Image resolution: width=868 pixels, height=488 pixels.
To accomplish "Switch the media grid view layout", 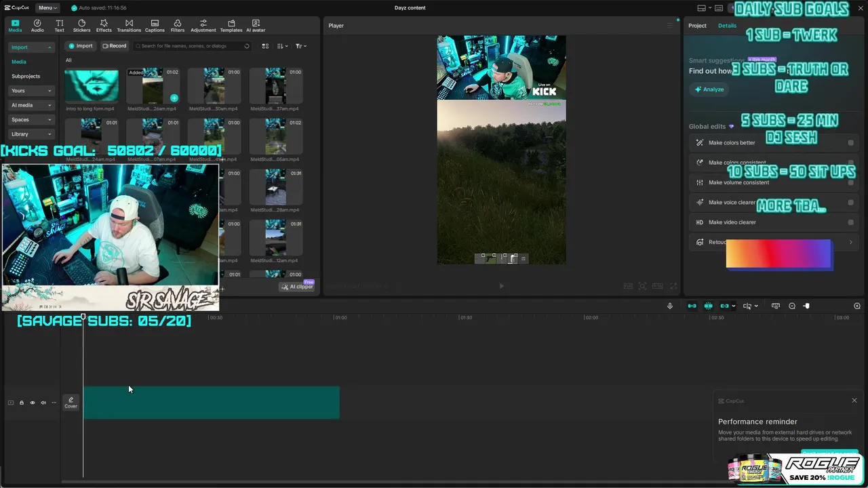I will (x=265, y=46).
